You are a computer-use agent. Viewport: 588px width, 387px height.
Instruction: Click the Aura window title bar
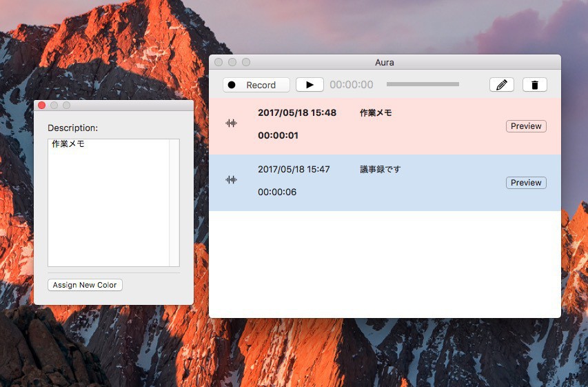click(385, 62)
